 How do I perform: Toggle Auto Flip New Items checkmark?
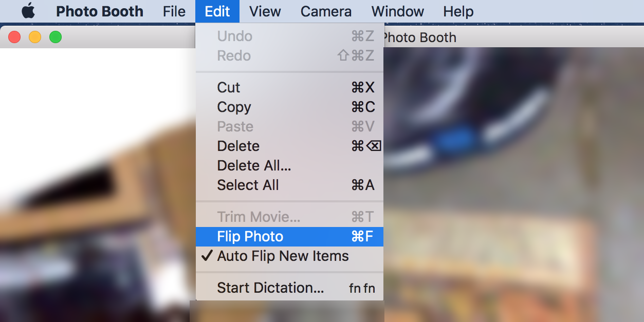289,256
